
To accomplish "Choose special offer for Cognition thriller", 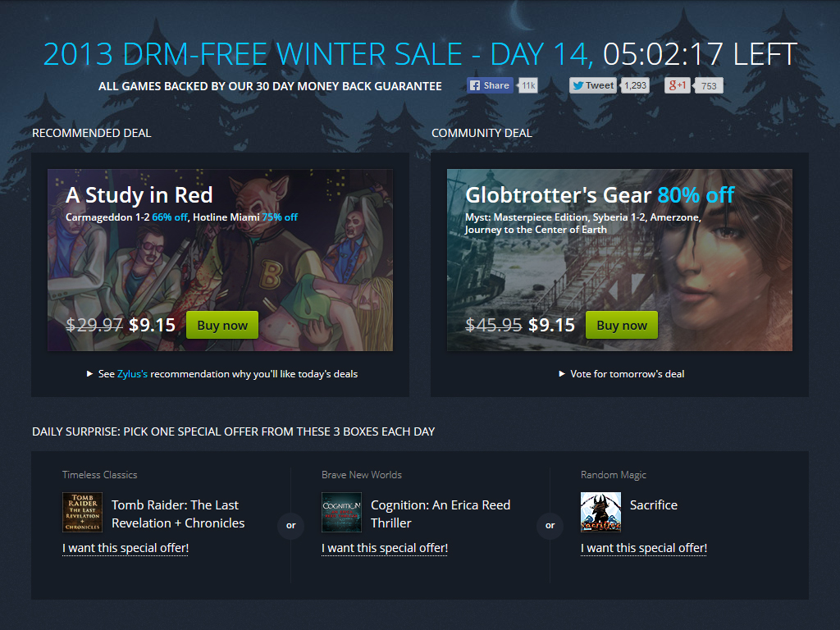I will (x=385, y=548).
